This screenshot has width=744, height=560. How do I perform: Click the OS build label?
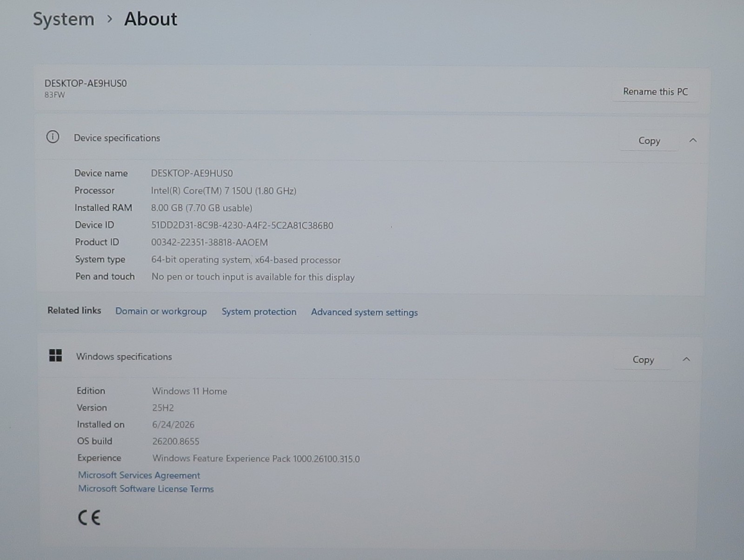[95, 441]
